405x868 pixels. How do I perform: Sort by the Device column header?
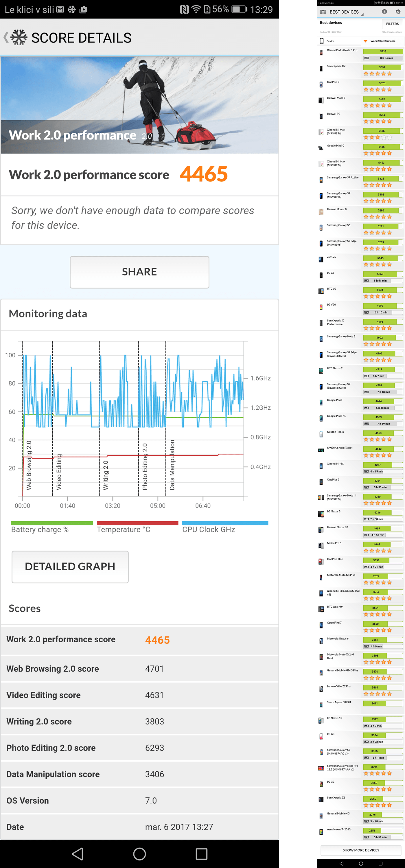coord(339,41)
